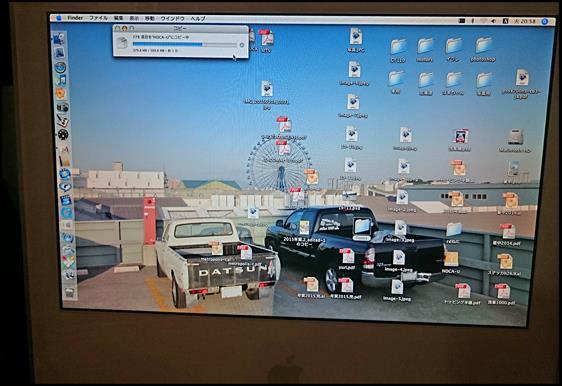The height and width of the screenshot is (386, 562).
Task: Click the Spotlight search icon in menu bar
Action: click(545, 22)
